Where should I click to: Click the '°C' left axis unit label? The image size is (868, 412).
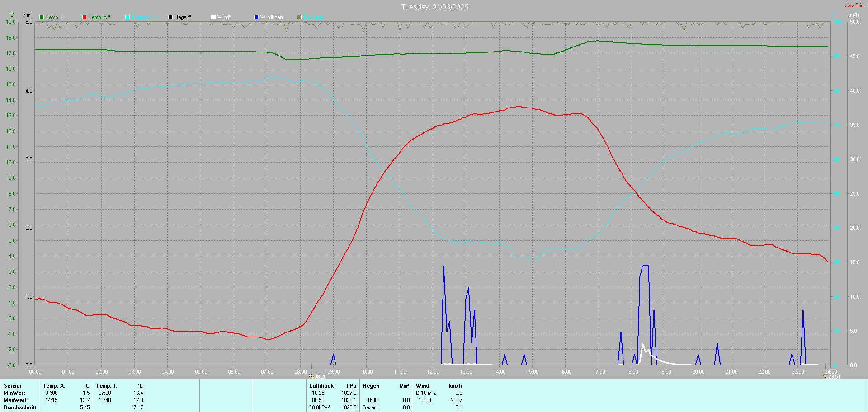pyautogui.click(x=11, y=15)
